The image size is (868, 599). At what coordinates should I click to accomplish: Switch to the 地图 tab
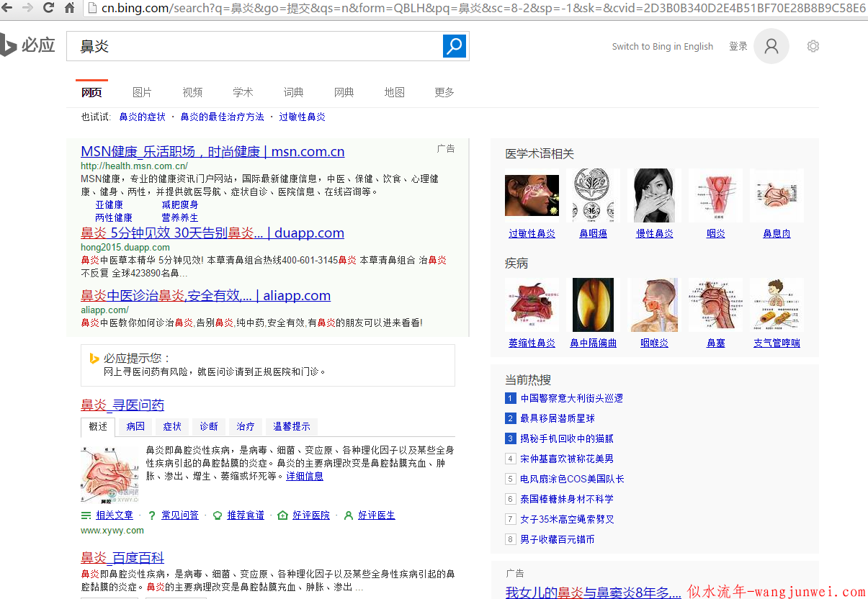(x=394, y=92)
